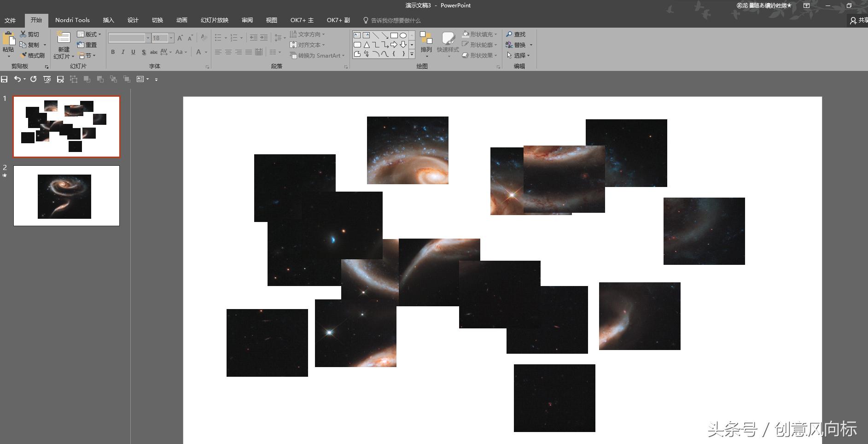Open the font size dropdown
868x444 pixels.
pos(171,38)
